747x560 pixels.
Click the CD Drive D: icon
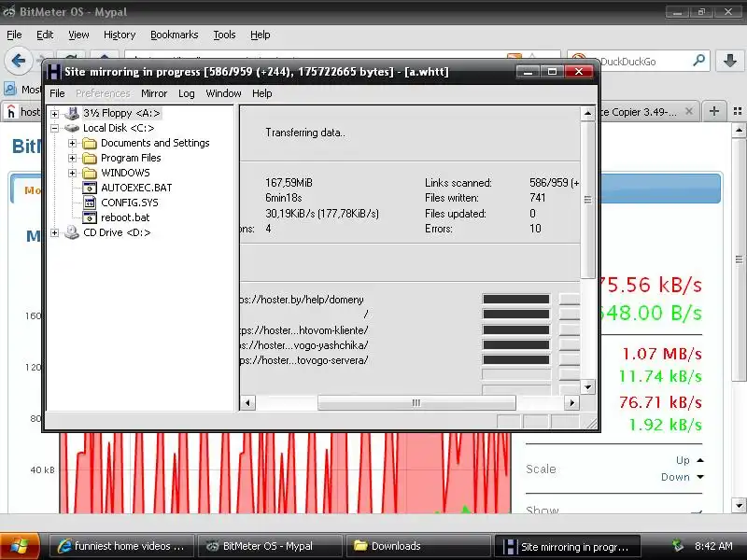(72, 232)
